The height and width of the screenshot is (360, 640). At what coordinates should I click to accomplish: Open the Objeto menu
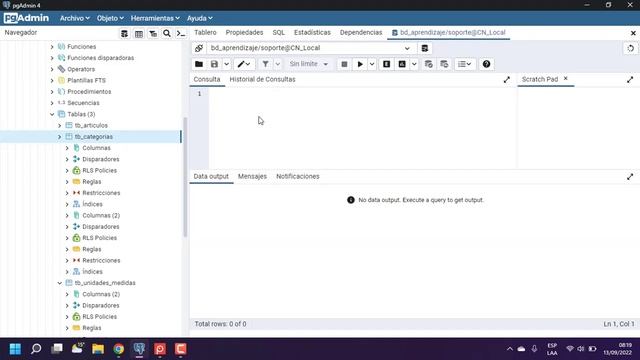click(x=110, y=18)
